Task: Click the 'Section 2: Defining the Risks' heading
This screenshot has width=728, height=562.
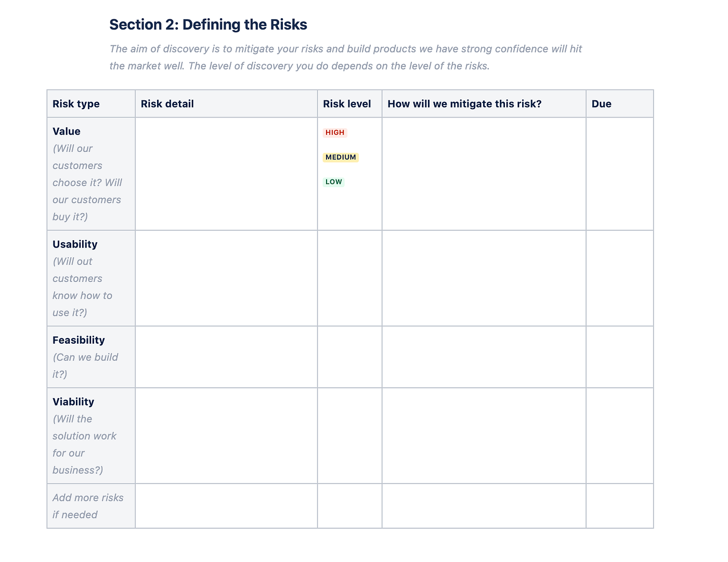Action: tap(208, 24)
